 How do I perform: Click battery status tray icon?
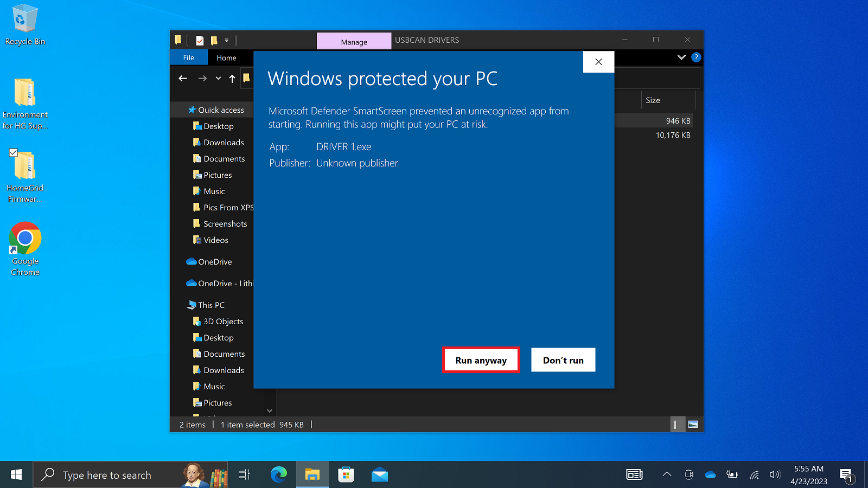point(732,474)
